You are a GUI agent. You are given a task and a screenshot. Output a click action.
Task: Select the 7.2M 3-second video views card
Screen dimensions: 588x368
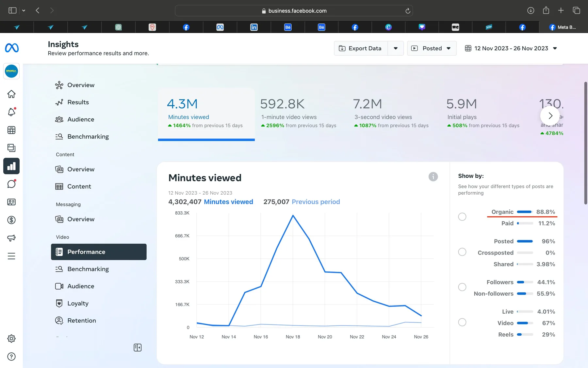[x=391, y=114]
